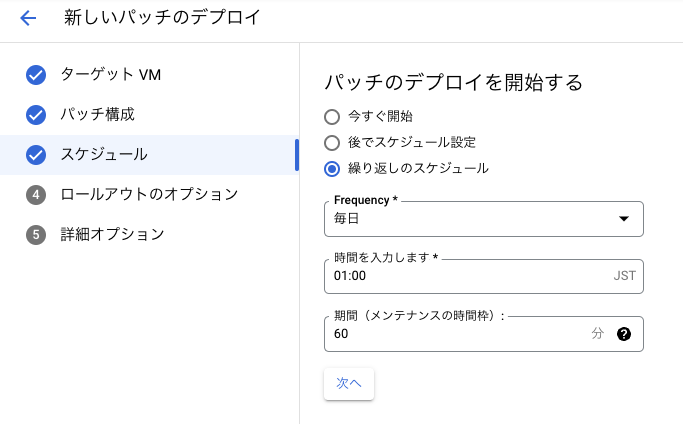This screenshot has height=427, width=683.
Task: Select the スケジュール step label
Action: tap(104, 155)
